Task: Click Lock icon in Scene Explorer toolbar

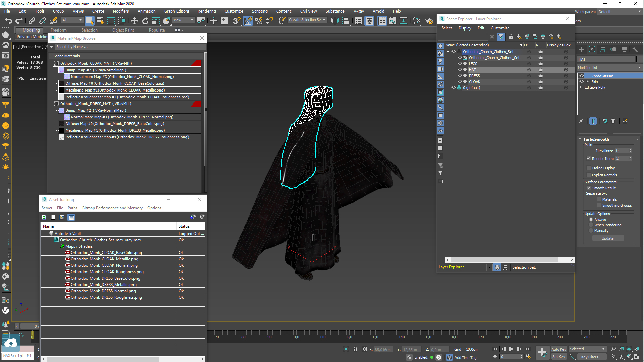Action: point(511,37)
